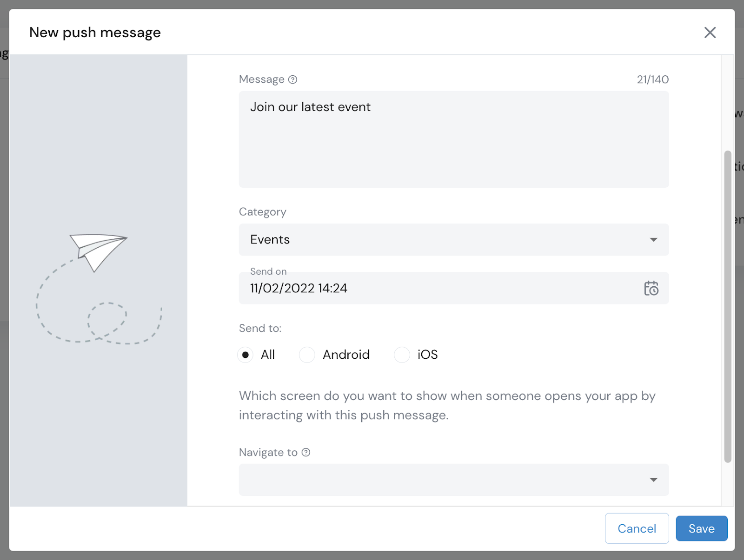Choose Android as the send target
This screenshot has width=744, height=560.
(x=307, y=355)
